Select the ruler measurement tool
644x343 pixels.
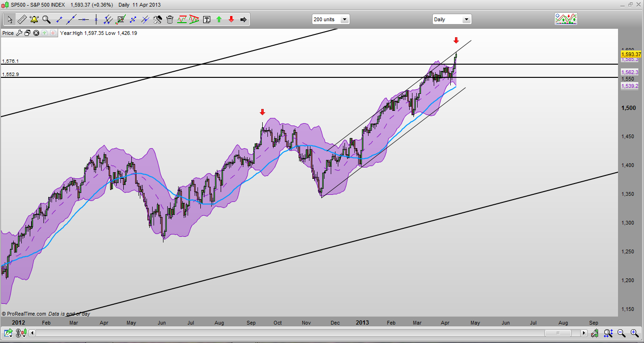(22, 19)
